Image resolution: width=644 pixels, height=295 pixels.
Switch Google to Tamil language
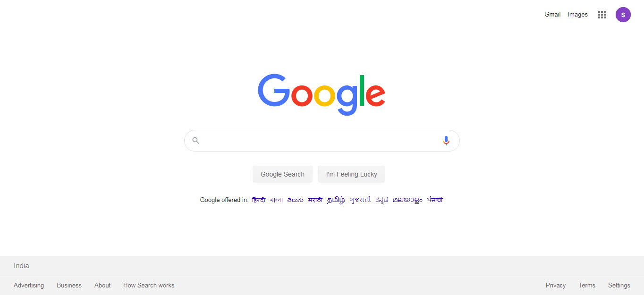(x=336, y=200)
